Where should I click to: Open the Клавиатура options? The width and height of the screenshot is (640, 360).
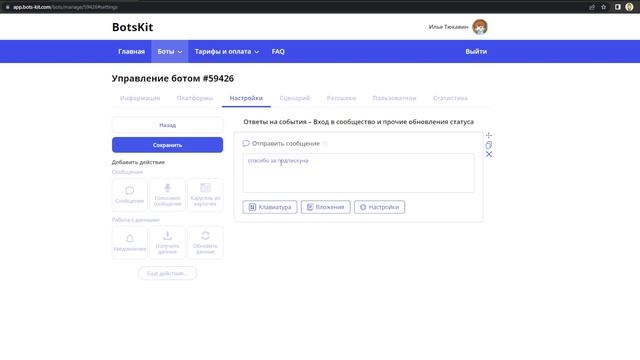click(x=270, y=207)
